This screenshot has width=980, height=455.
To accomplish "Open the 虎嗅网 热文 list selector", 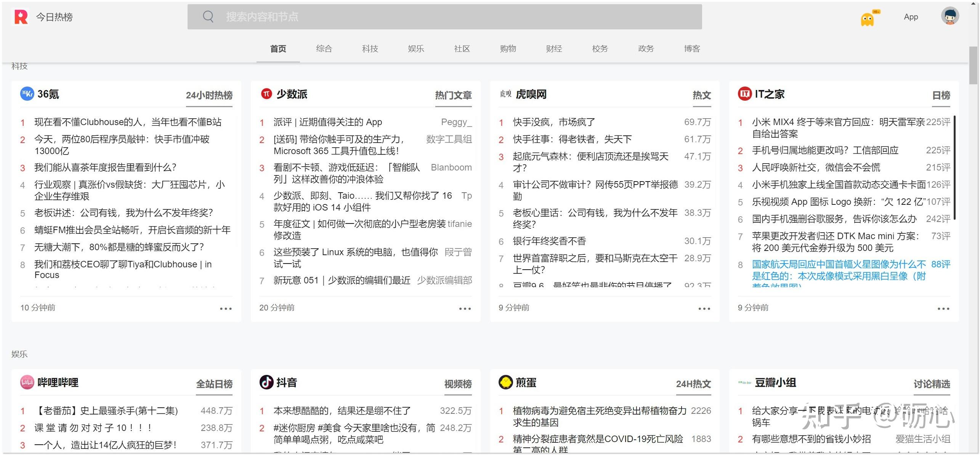I will [x=702, y=95].
